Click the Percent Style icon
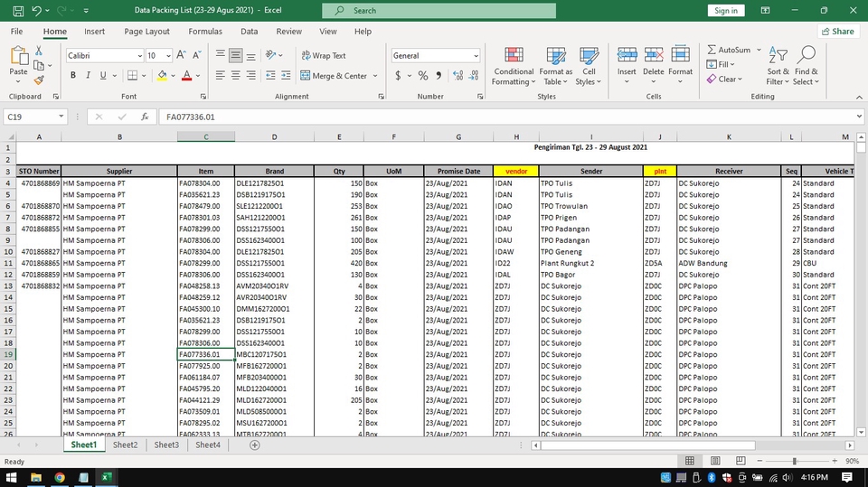The height and width of the screenshot is (487, 868). (x=423, y=75)
